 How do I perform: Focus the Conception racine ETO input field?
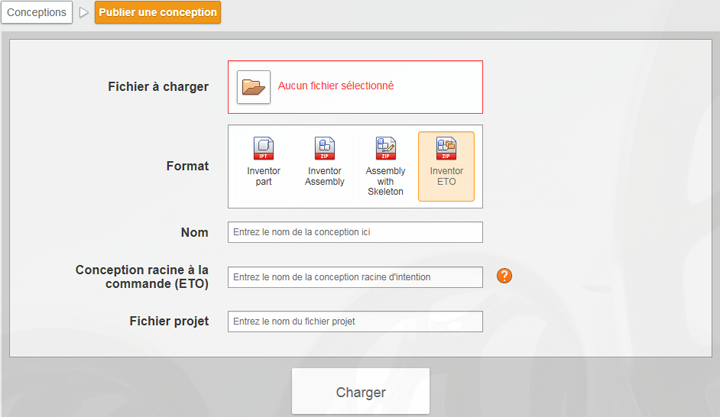click(355, 277)
